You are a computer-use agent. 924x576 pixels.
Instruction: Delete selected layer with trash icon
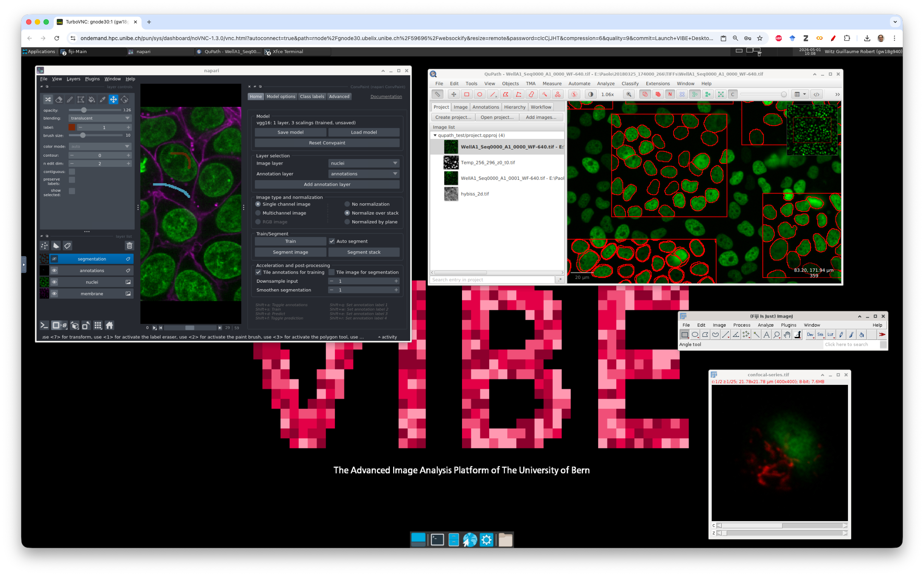click(x=129, y=246)
